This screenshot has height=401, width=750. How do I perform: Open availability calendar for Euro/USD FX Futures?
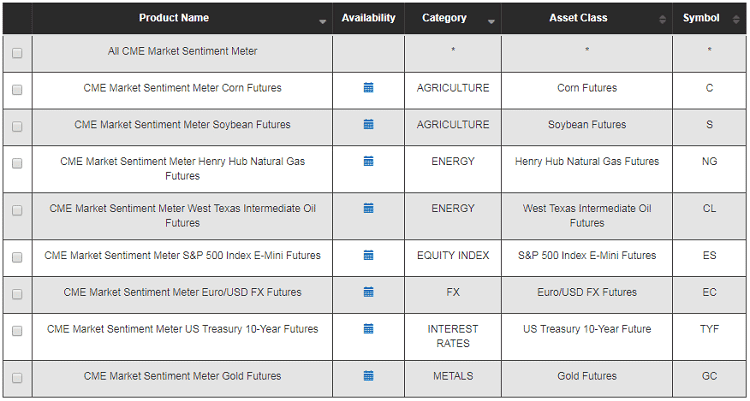click(x=368, y=292)
